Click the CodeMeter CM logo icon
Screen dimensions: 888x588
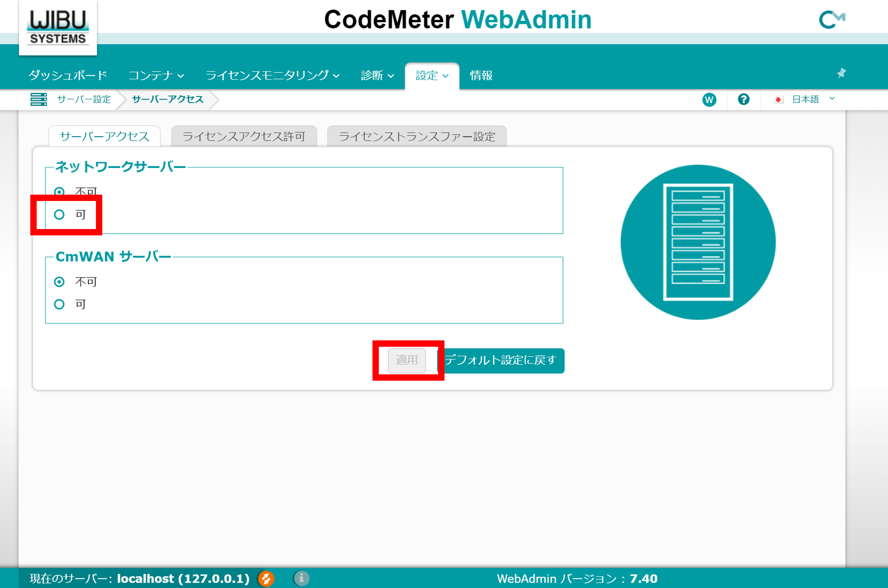[831, 19]
